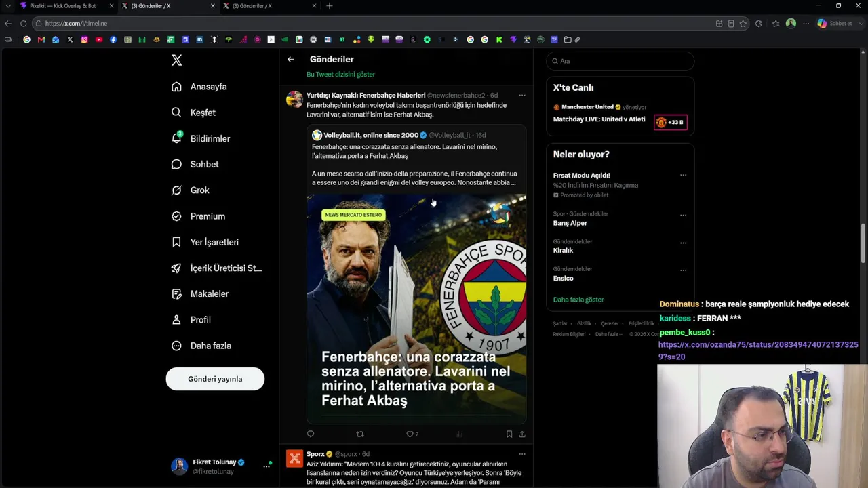Open the Instagram bookmark
This screenshot has height=488, width=868.
[84, 40]
